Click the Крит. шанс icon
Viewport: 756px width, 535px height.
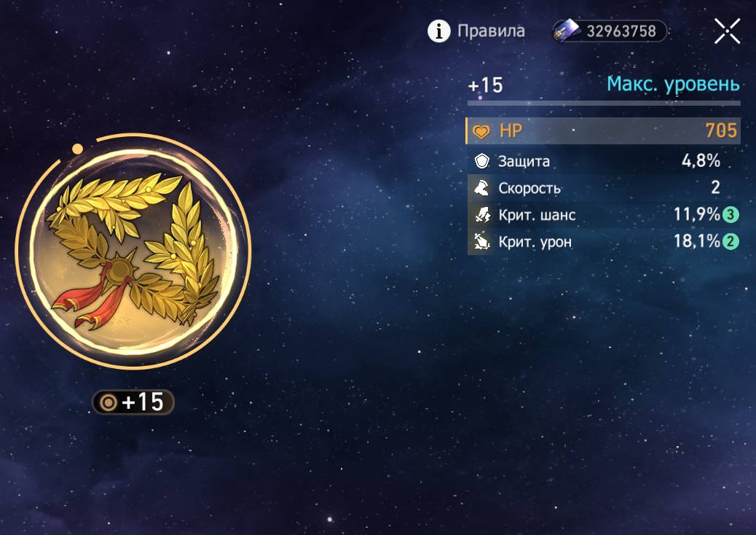(482, 214)
